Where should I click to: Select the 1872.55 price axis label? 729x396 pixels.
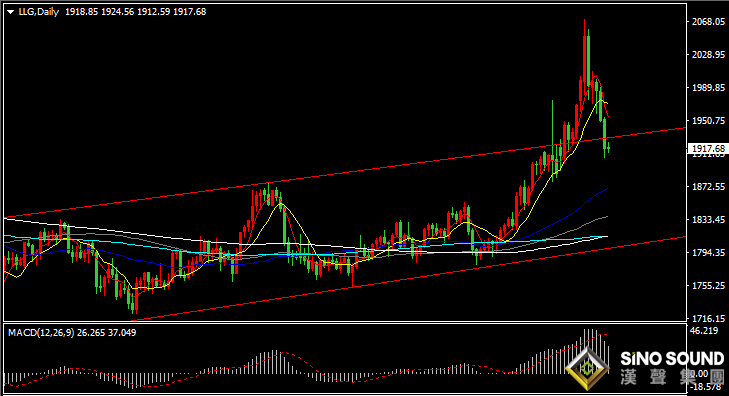pyautogui.click(x=709, y=186)
